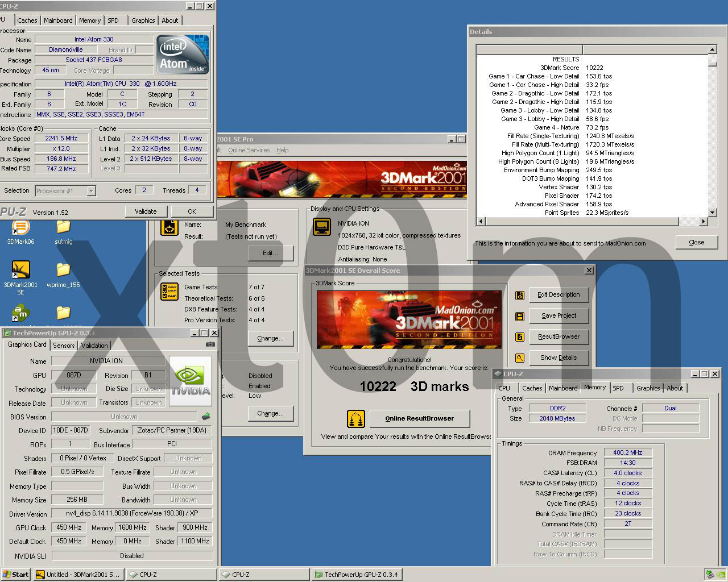Click the GPU-Z save BIOS chip icon
This screenshot has height=582, width=728.
205,417
